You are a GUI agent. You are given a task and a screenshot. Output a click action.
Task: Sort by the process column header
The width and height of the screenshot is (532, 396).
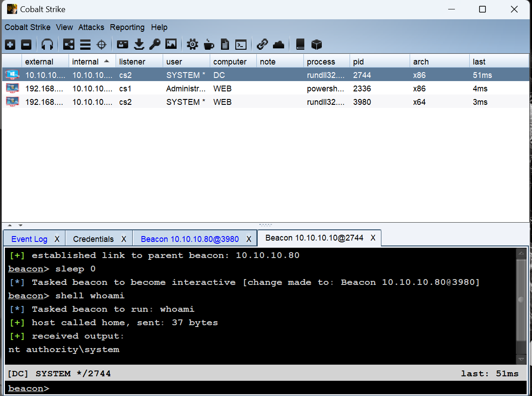click(x=327, y=61)
